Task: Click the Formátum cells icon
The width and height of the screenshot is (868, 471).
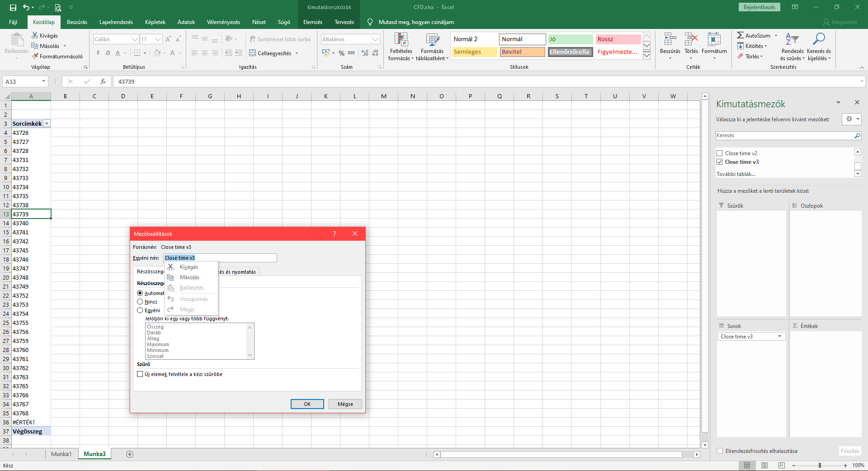Action: click(x=714, y=39)
